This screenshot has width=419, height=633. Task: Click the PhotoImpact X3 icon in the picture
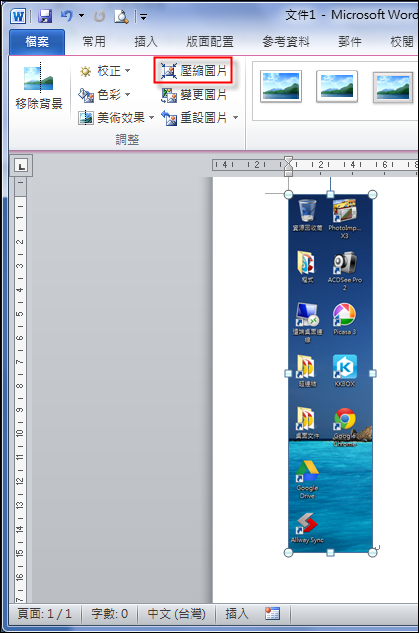[344, 210]
